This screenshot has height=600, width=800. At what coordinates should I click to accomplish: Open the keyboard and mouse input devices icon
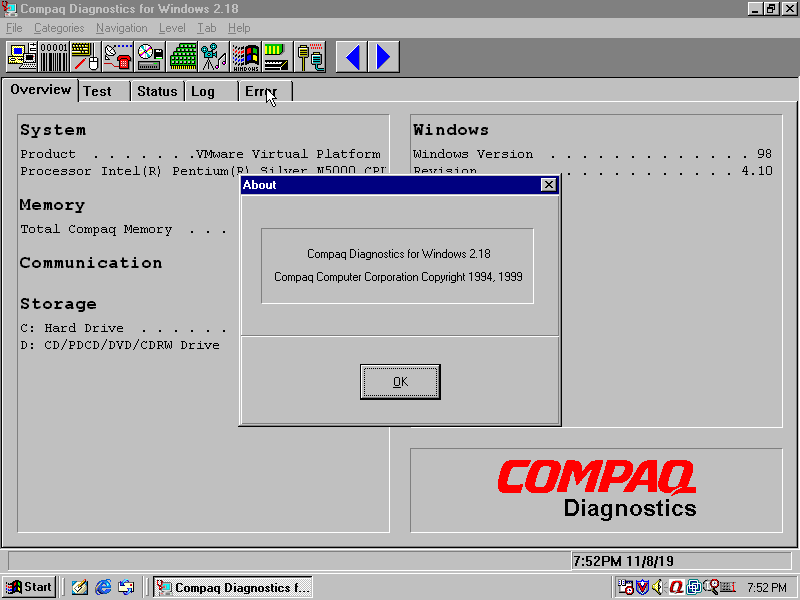point(86,57)
